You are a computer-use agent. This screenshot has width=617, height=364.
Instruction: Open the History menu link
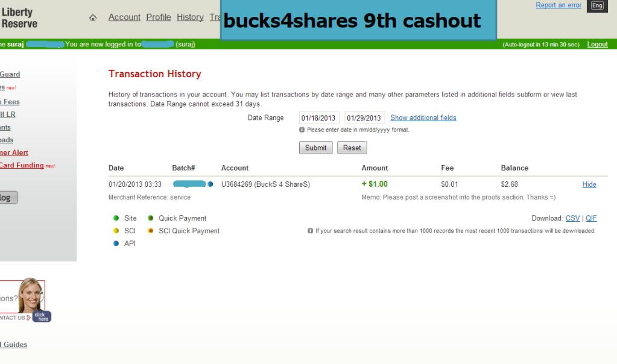190,17
